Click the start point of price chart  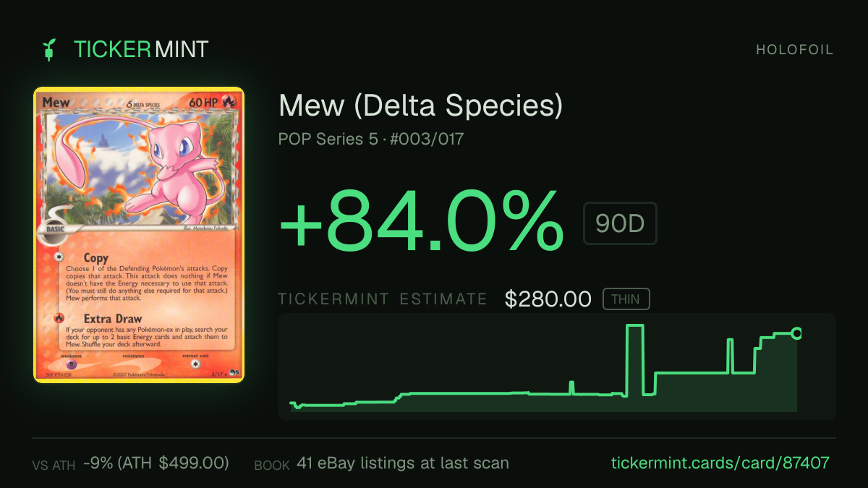[x=292, y=403]
